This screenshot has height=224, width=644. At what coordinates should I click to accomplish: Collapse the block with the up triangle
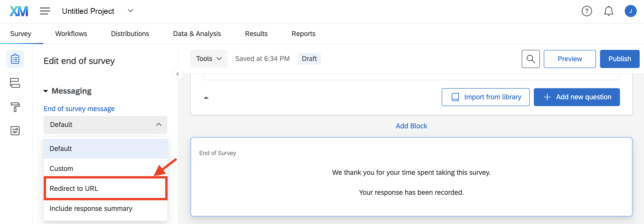pos(206,98)
